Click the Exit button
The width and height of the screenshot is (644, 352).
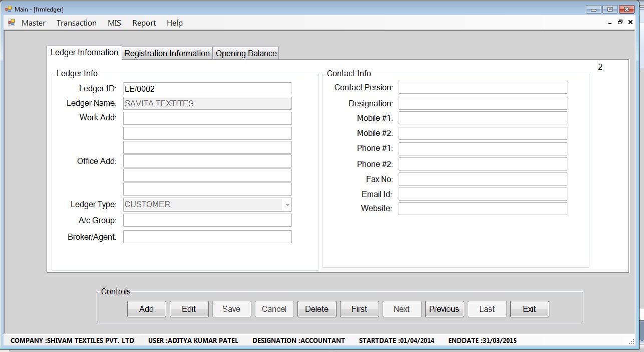tap(529, 309)
